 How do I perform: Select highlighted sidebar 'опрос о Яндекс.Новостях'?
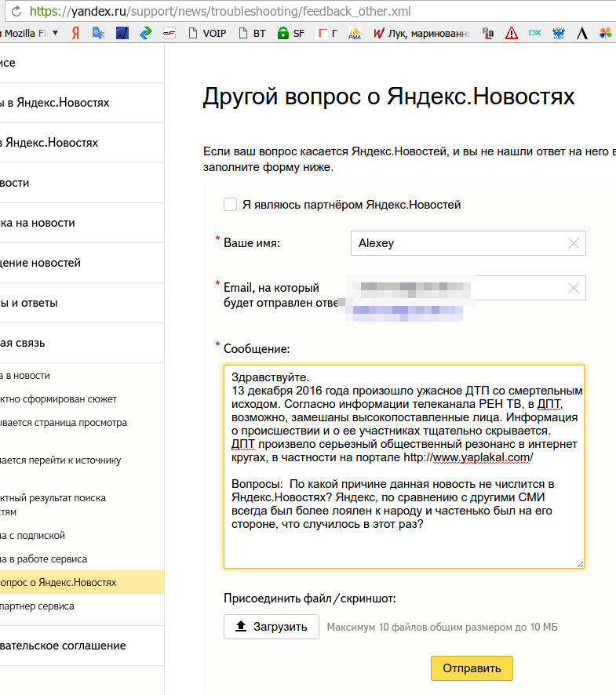pyautogui.click(x=82, y=582)
